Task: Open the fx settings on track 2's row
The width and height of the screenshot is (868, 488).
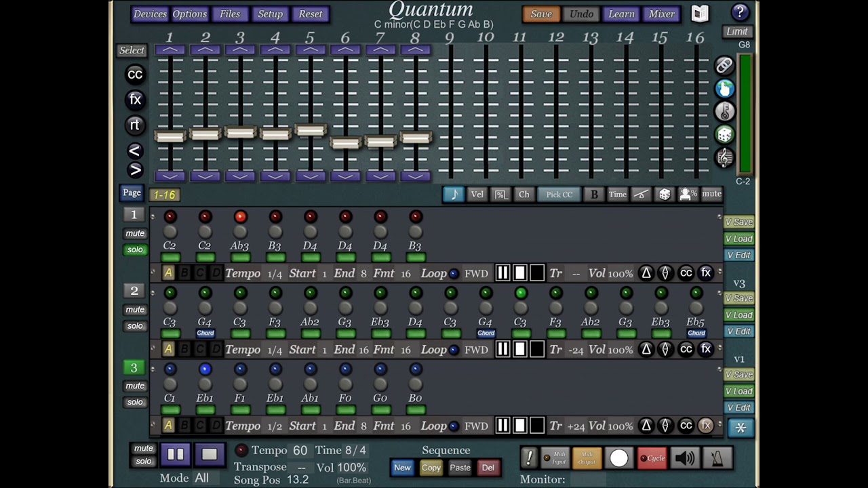Action: pos(706,350)
